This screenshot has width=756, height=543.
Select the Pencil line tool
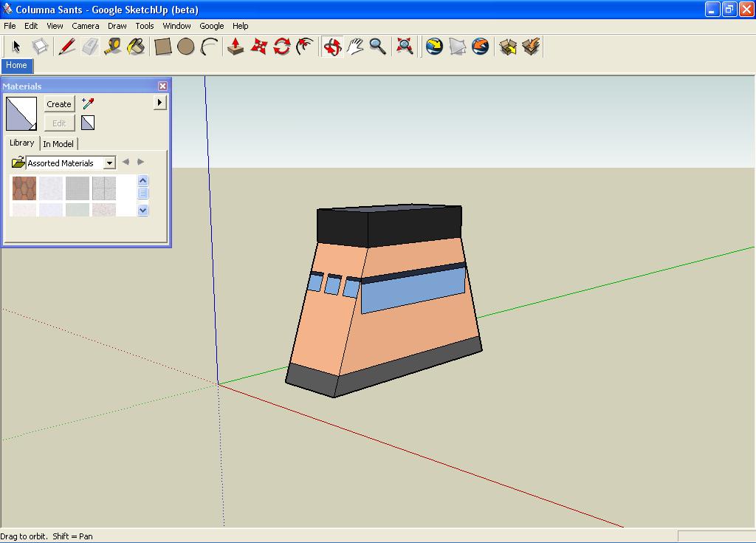[66, 47]
